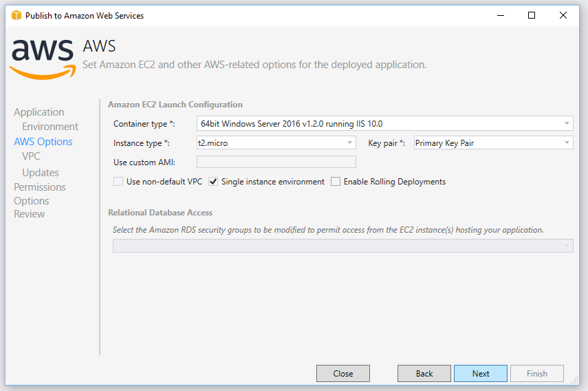The image size is (588, 391).
Task: Select the Environment step in sidebar
Action: coord(50,127)
